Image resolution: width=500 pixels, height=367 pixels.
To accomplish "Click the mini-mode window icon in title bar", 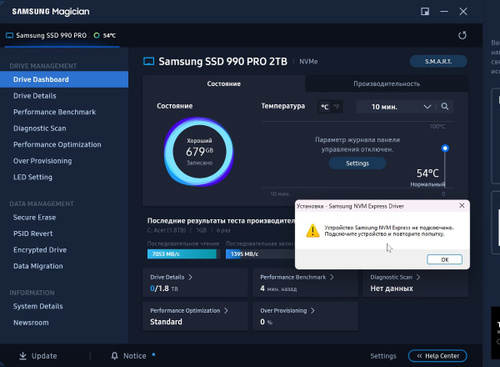I will tap(425, 12).
